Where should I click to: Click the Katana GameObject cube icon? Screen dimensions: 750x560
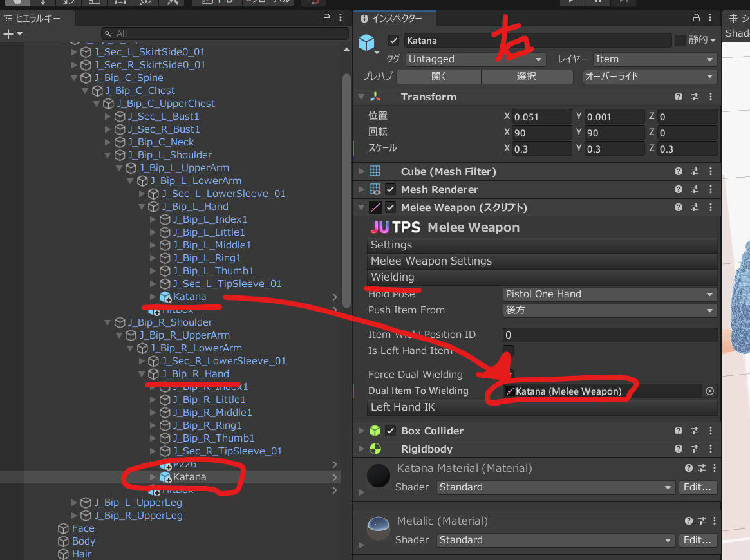[366, 42]
